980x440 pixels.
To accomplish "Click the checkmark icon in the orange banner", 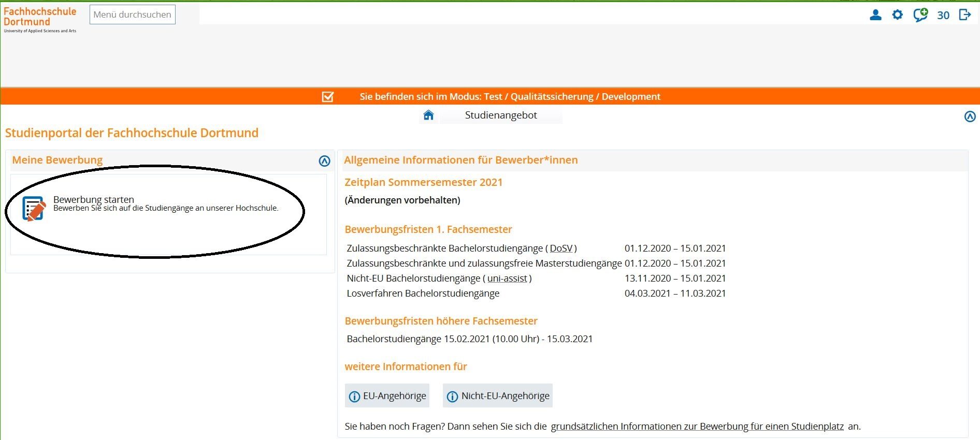I will click(x=328, y=97).
